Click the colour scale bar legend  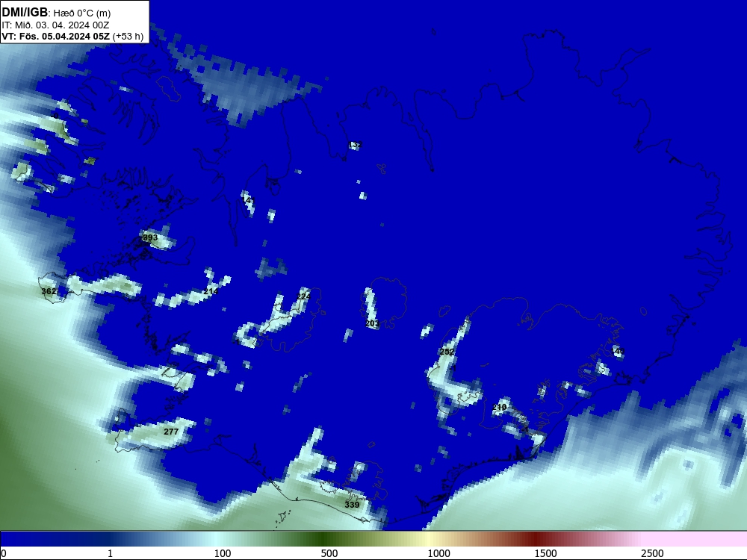[x=373, y=539]
